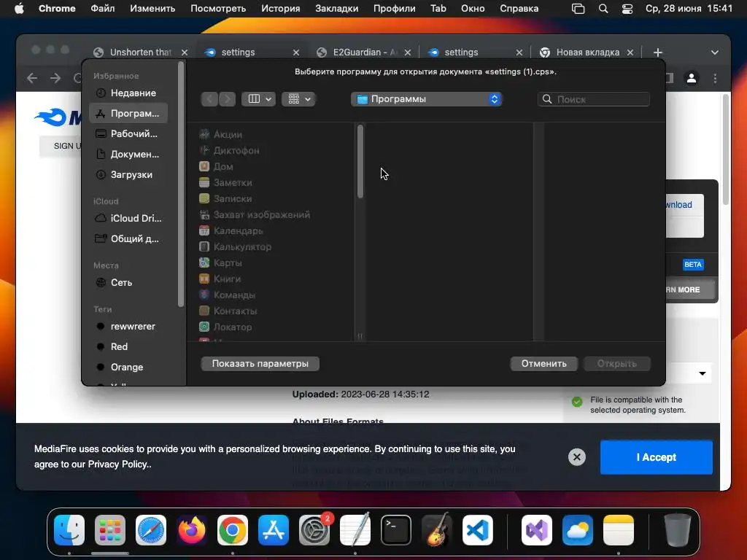This screenshot has height=560, width=747.
Task: Open Chrome's three-dot menu
Action: click(x=715, y=78)
